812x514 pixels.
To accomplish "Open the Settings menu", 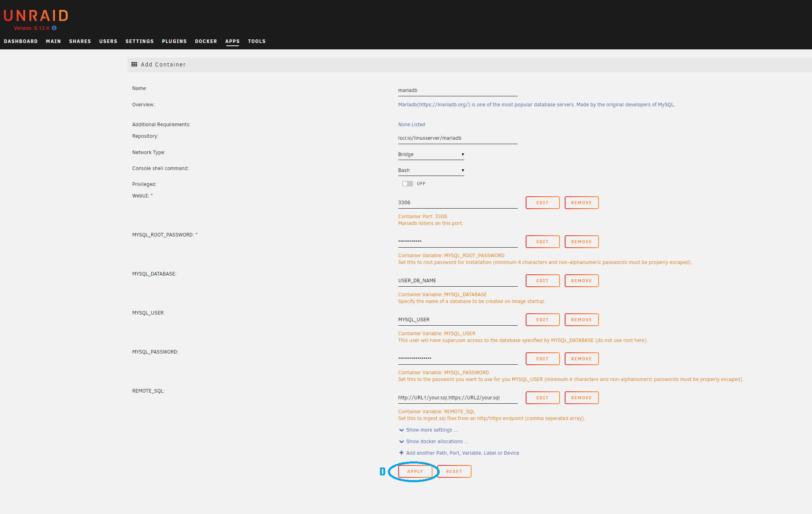I will [x=139, y=41].
